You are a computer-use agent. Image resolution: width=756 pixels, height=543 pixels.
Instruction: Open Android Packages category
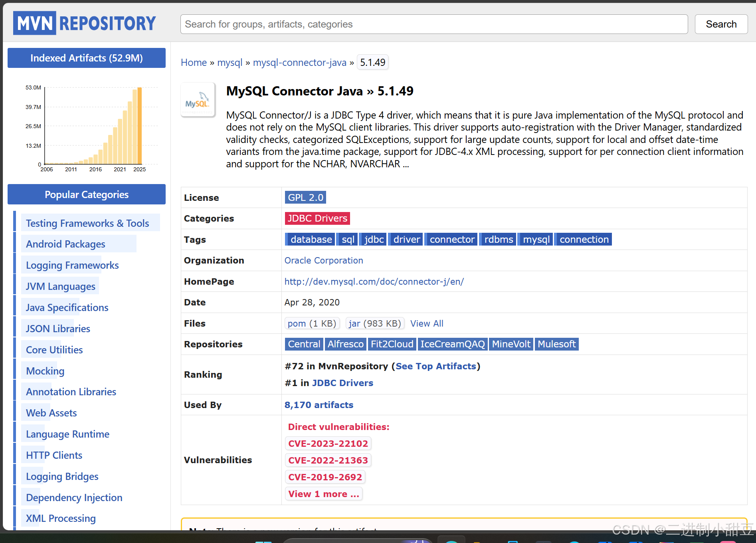click(65, 244)
